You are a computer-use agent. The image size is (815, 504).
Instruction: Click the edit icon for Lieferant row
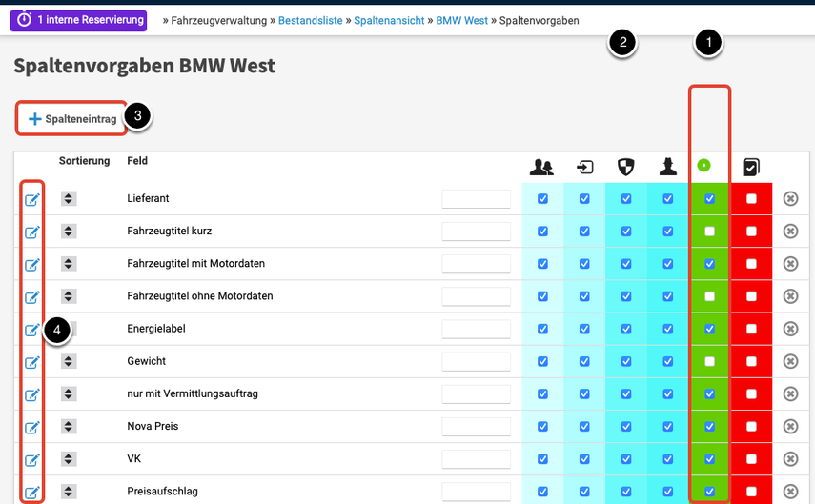[31, 199]
